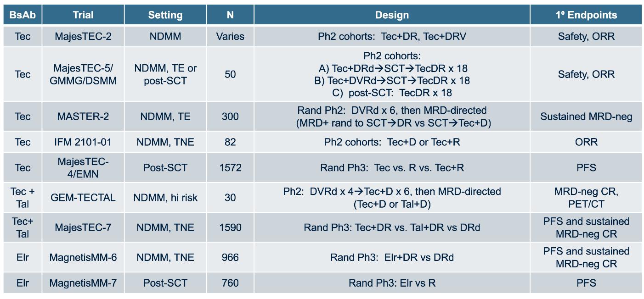Select the Design column header
Viewport: 644px width, 299px height.
pos(391,15)
